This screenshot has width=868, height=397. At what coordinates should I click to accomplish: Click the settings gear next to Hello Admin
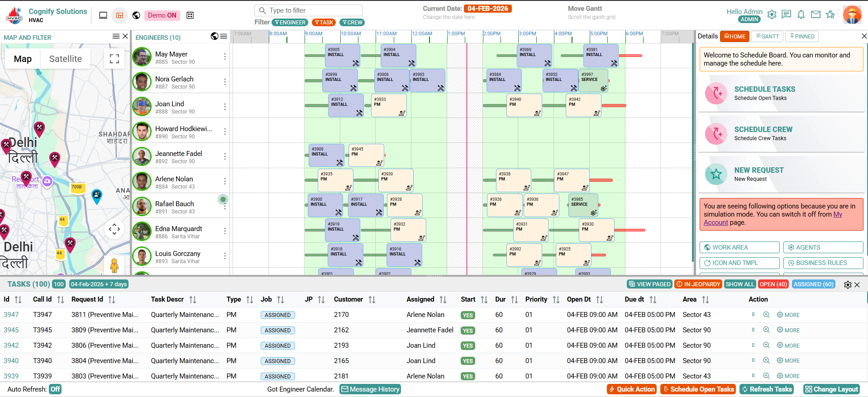772,14
